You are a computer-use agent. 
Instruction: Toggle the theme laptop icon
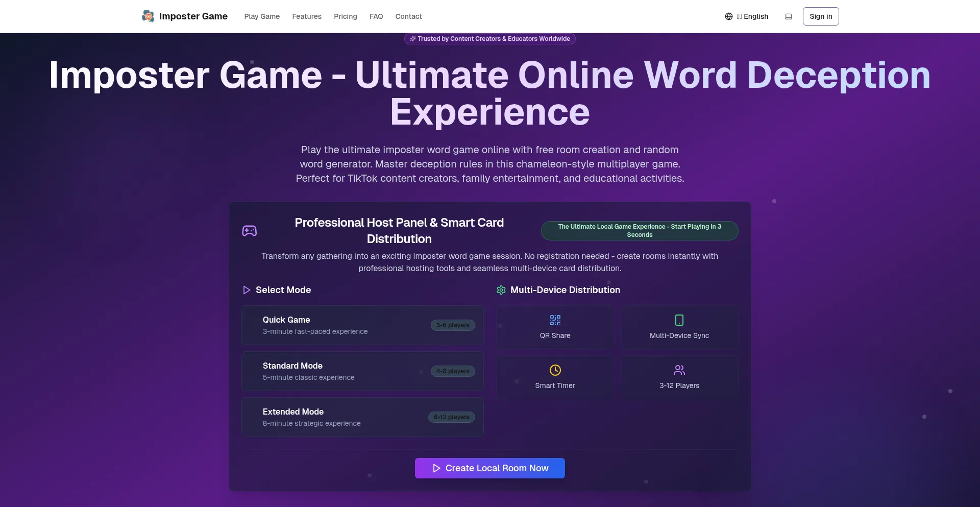(x=788, y=16)
